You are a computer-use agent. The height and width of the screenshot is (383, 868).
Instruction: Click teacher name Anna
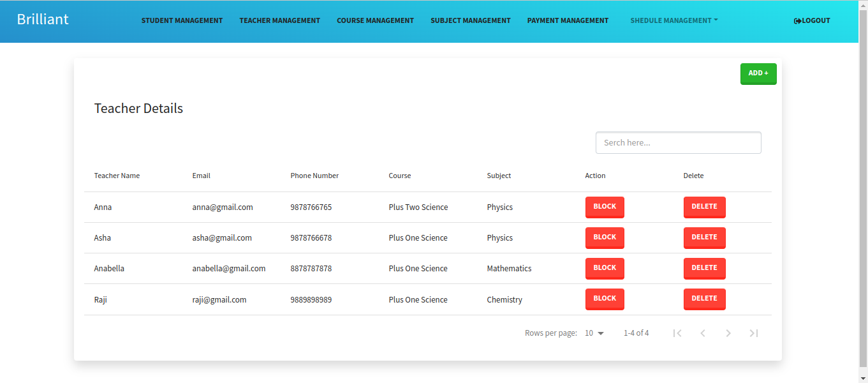click(x=103, y=207)
